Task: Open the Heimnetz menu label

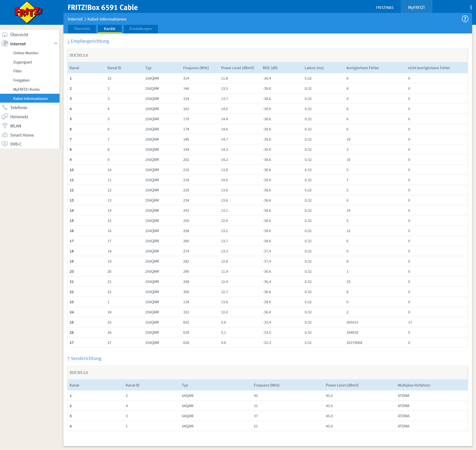Action: coord(19,117)
